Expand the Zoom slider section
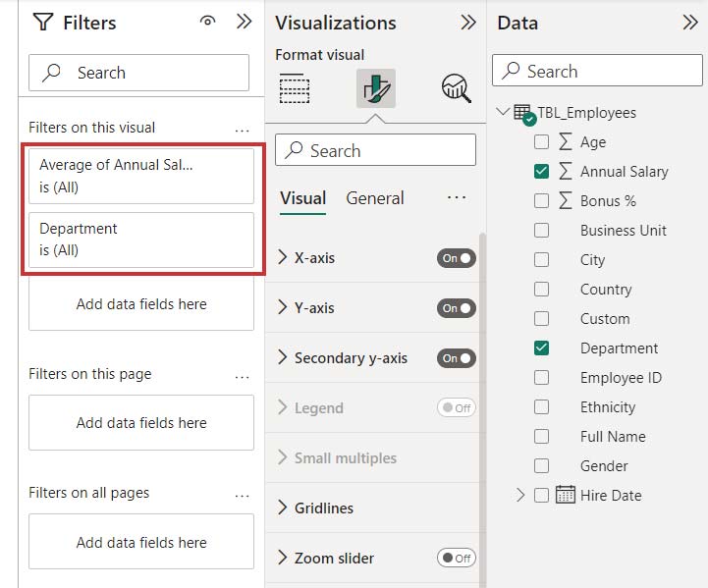Viewport: 708px width, 588px height. 283,558
